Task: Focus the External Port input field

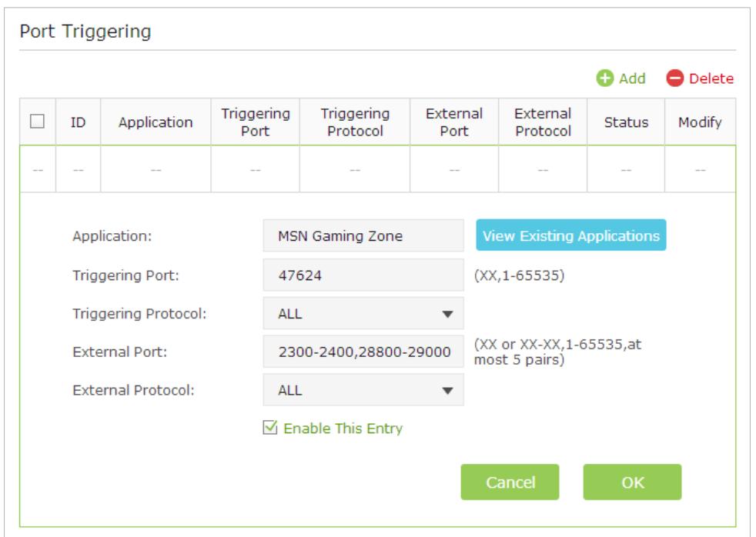Action: pos(363,352)
